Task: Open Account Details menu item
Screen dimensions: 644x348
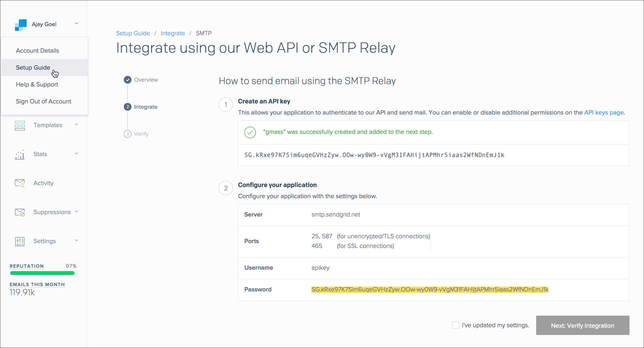Action: tap(37, 51)
